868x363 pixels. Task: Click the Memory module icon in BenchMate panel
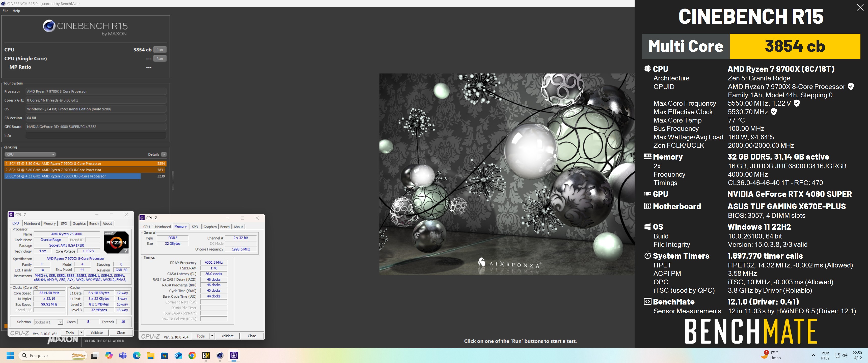click(x=647, y=157)
